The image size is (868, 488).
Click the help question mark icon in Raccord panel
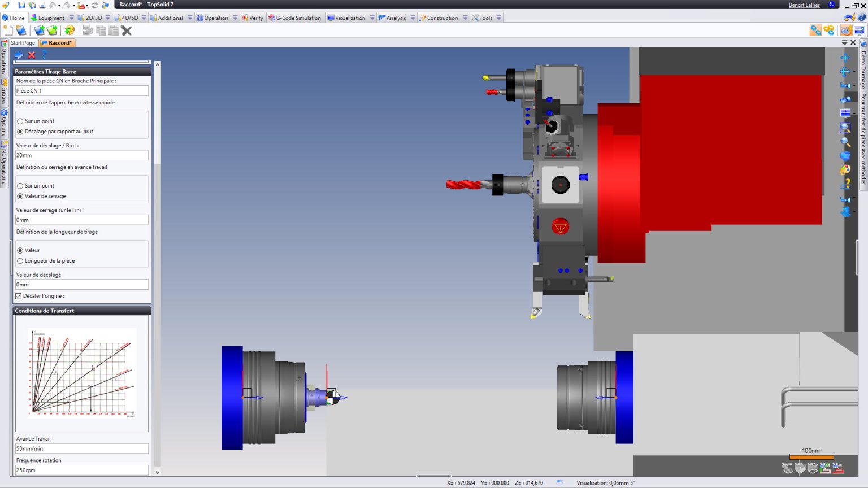click(44, 55)
